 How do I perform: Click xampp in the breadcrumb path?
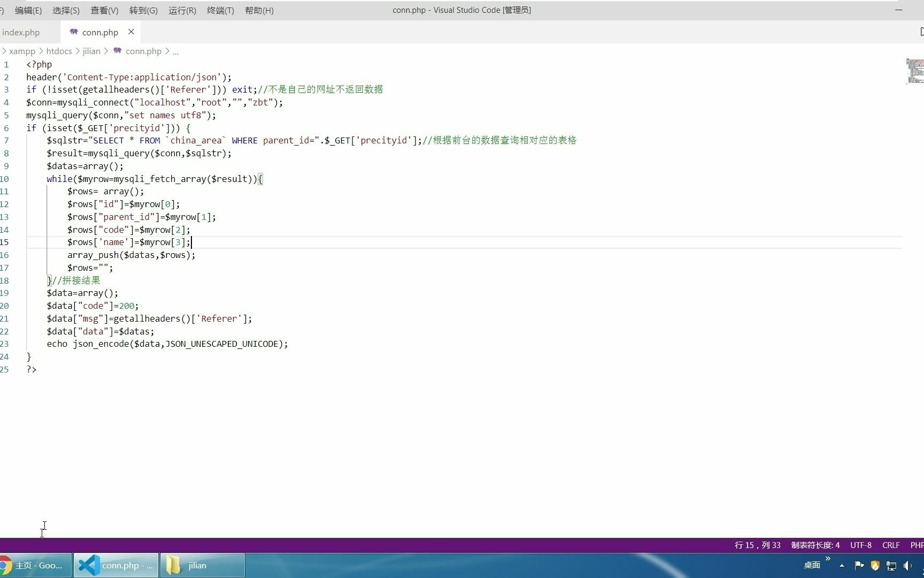pos(22,51)
